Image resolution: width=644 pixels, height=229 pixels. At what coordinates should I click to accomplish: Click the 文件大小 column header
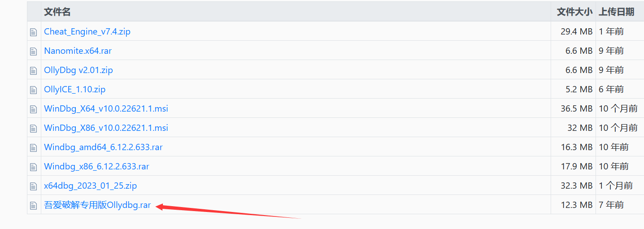pyautogui.click(x=574, y=12)
